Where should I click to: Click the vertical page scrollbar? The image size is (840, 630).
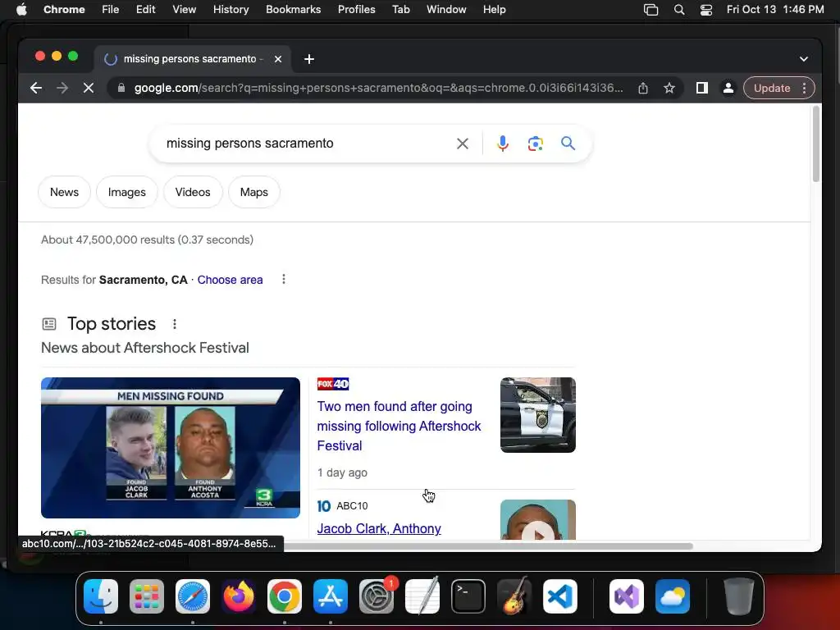point(816,144)
